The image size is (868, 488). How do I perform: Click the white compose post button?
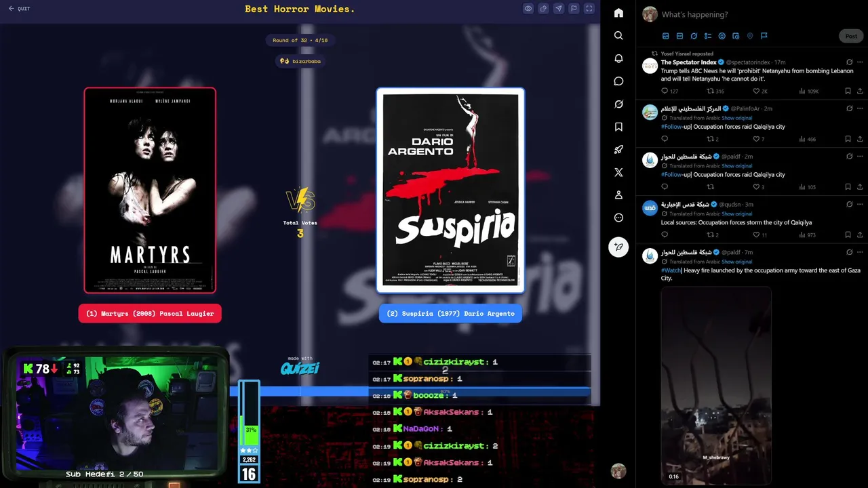[x=618, y=247]
